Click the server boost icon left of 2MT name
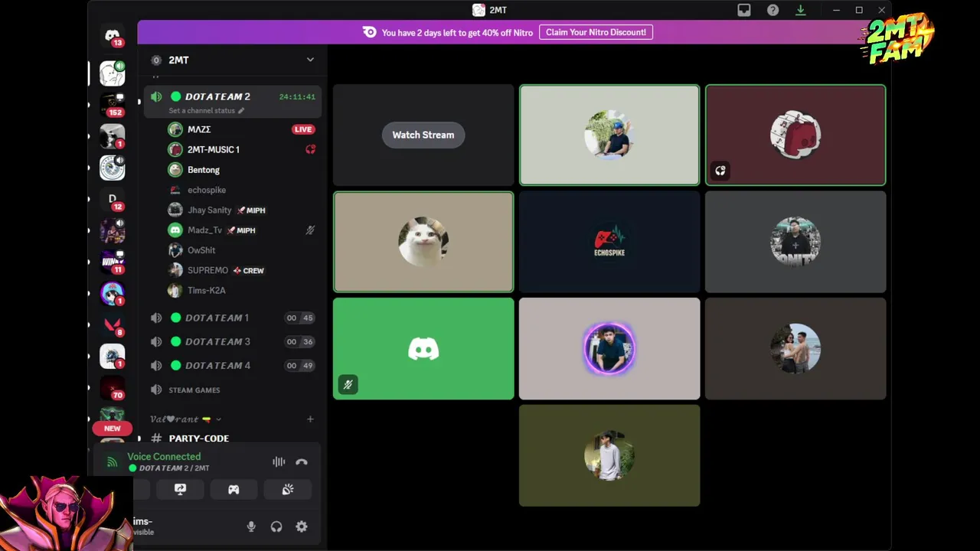 click(x=156, y=60)
